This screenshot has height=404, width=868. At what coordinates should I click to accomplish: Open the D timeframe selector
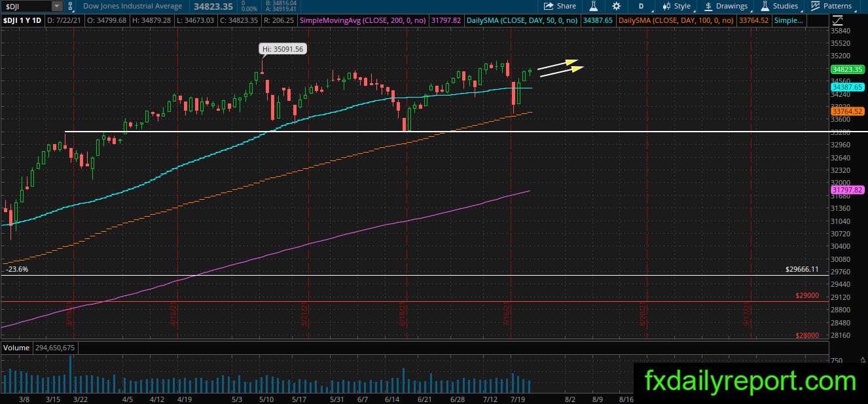642,6
